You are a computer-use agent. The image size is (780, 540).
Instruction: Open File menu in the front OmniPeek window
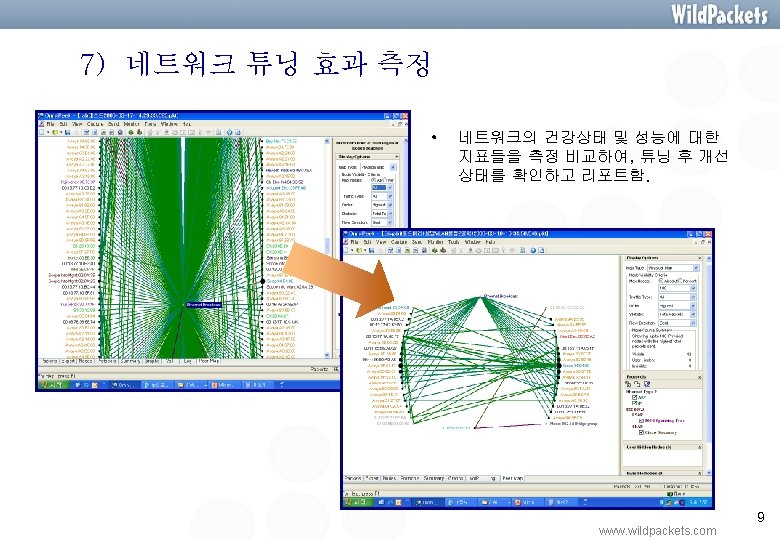pyautogui.click(x=355, y=242)
